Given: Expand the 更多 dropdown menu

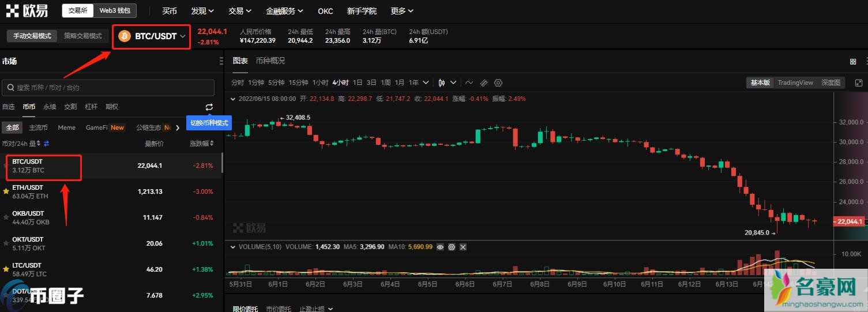Looking at the screenshot, I should [402, 11].
